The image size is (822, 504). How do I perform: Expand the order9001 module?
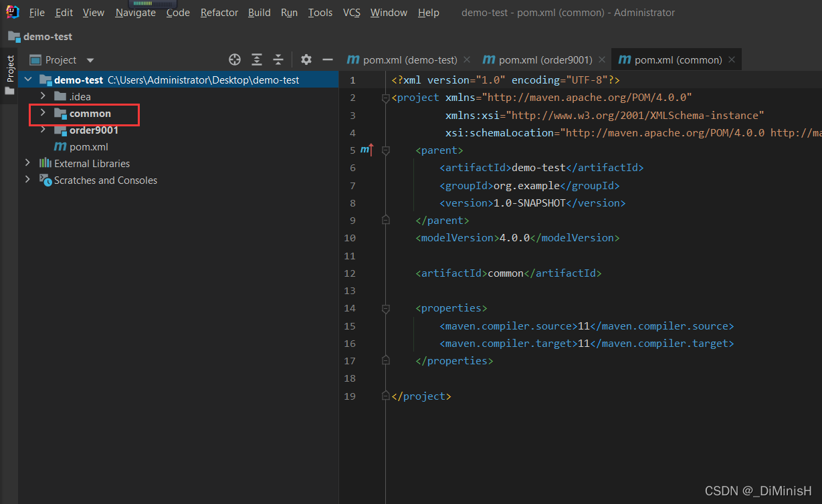43,130
